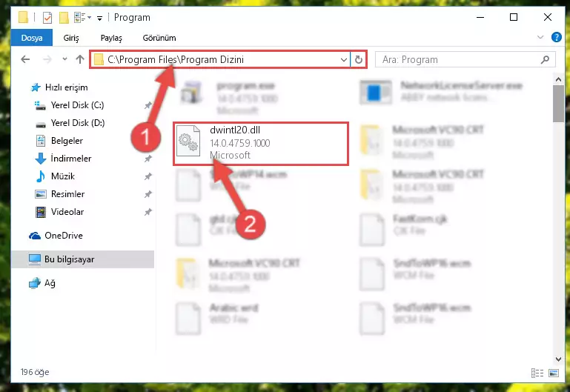Open Resimler folder in sidebar

[67, 194]
